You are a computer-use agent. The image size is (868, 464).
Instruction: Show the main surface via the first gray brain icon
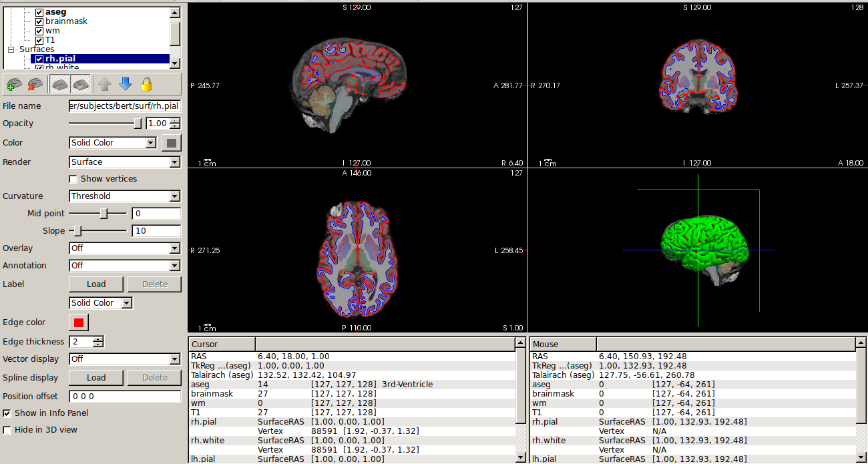click(60, 85)
